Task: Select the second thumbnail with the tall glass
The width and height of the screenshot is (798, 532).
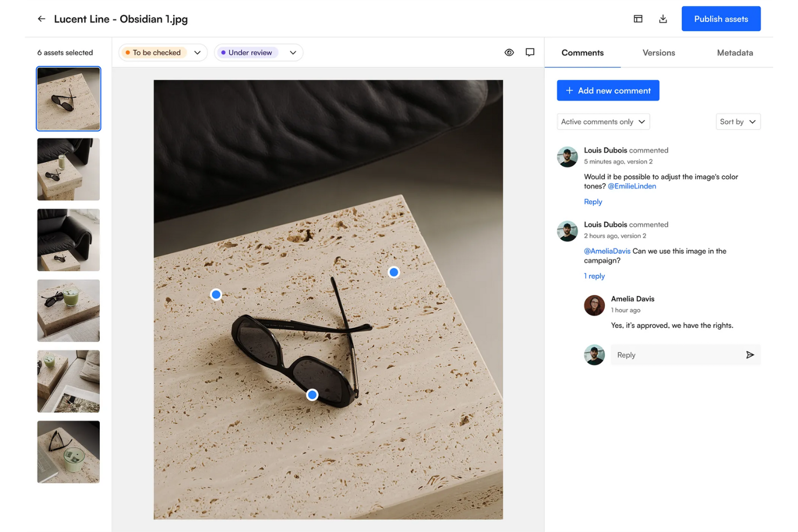Action: point(68,169)
